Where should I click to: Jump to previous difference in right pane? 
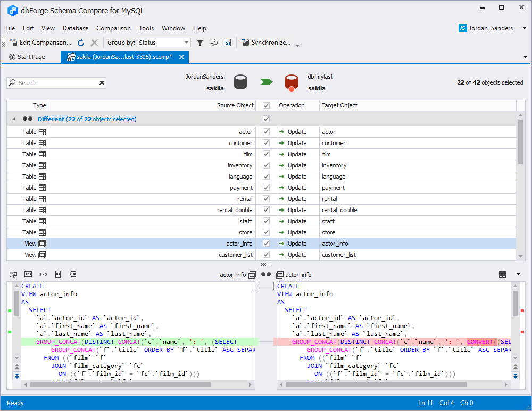click(516, 367)
